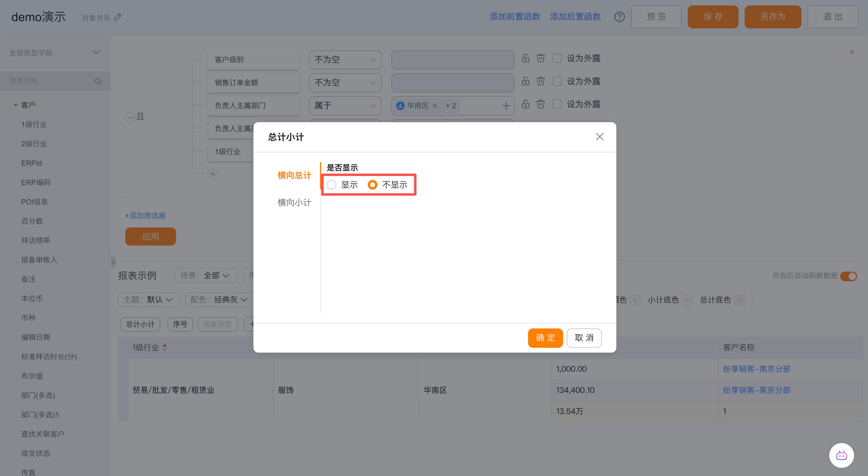This screenshot has height=476, width=868.
Task: Click the edit pencil next to 对象关系
Action: [x=118, y=17]
